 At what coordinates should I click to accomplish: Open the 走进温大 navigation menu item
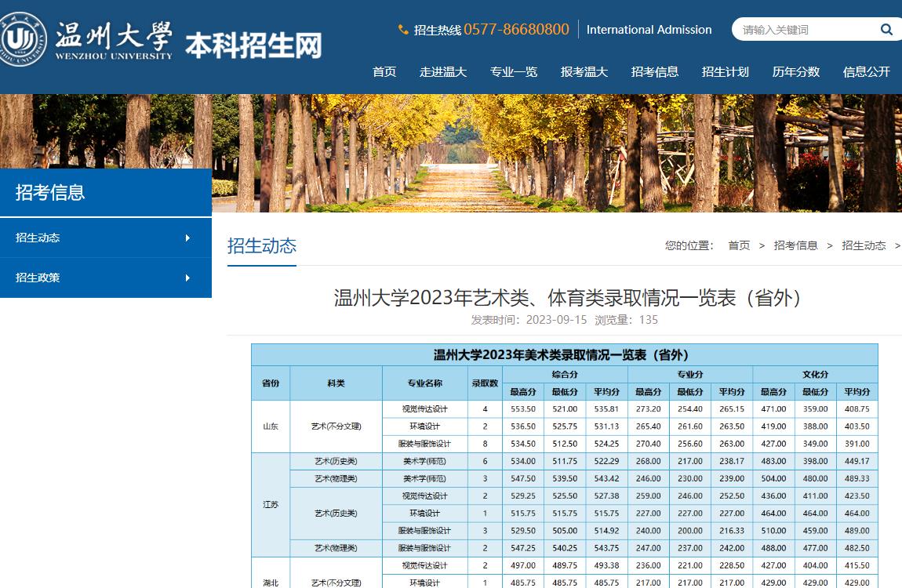pos(443,72)
